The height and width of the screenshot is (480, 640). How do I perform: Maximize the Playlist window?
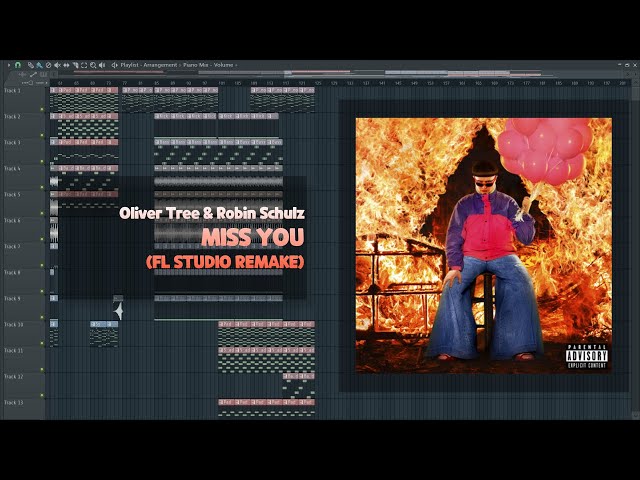[627, 65]
